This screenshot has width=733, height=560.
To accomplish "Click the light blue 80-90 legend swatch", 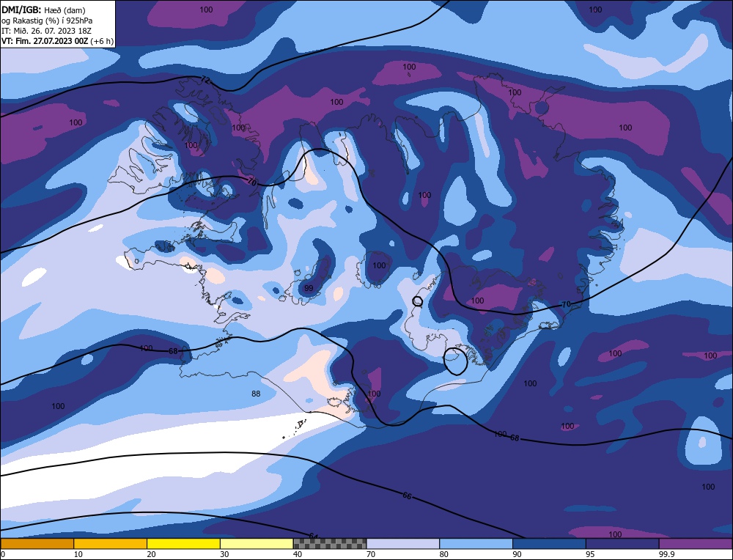I will [x=476, y=544].
